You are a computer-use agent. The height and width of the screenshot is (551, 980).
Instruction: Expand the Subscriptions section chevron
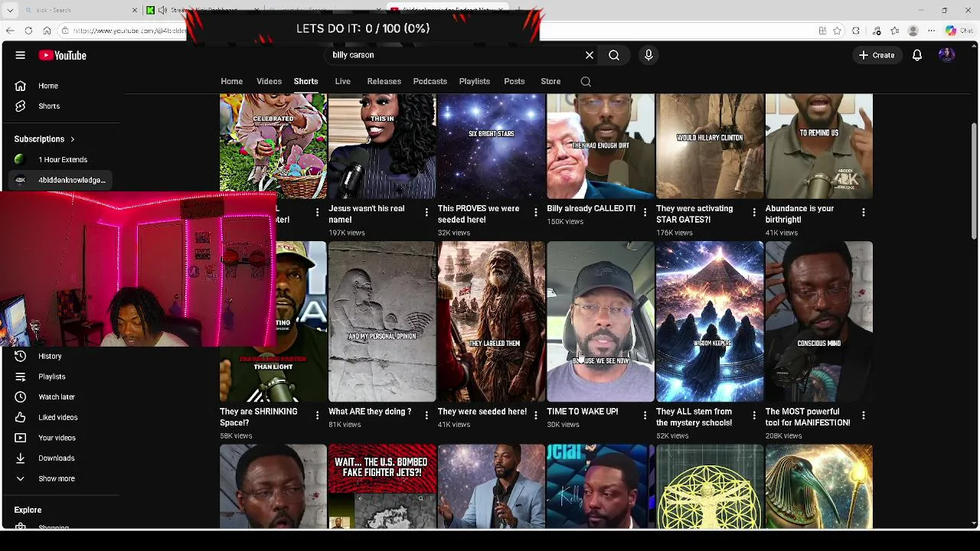pyautogui.click(x=72, y=139)
